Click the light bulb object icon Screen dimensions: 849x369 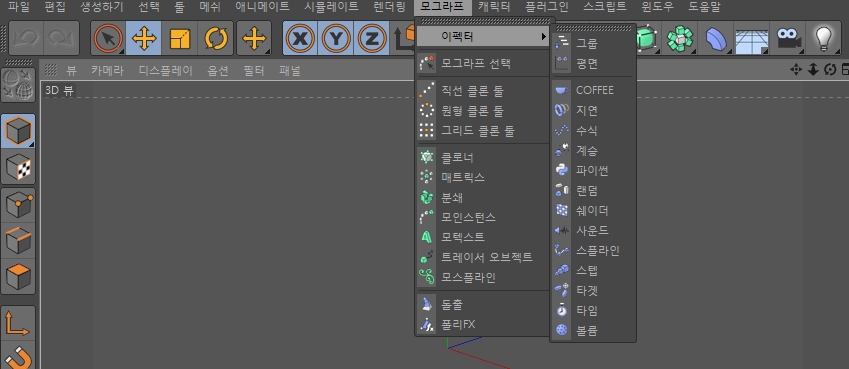coord(824,38)
